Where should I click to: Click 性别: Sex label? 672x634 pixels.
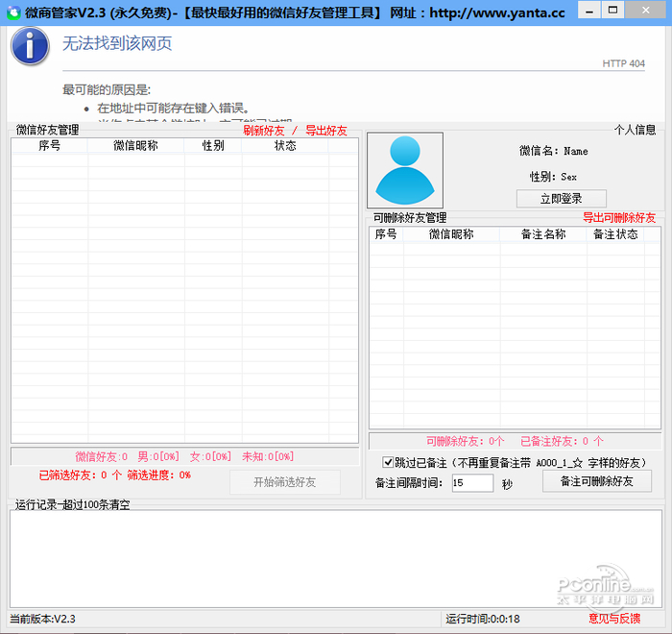[x=553, y=177]
